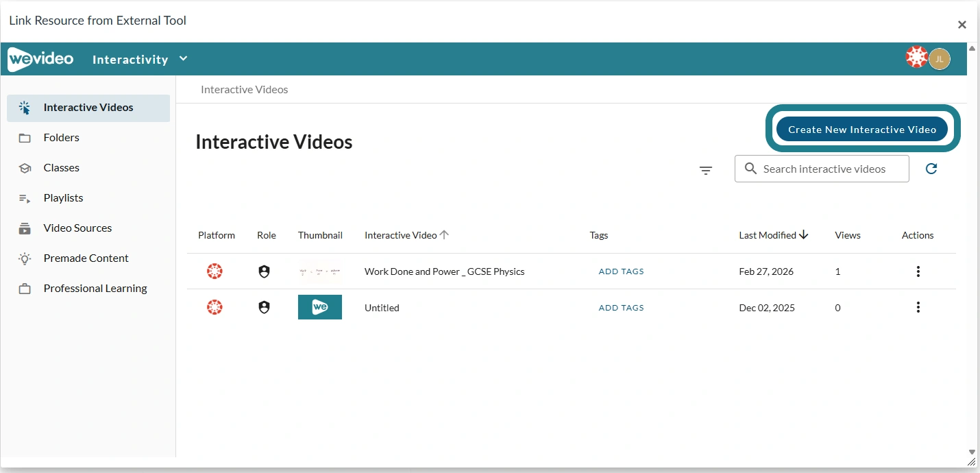
Task: Click the role shield icon in Untitled row
Action: (264, 307)
